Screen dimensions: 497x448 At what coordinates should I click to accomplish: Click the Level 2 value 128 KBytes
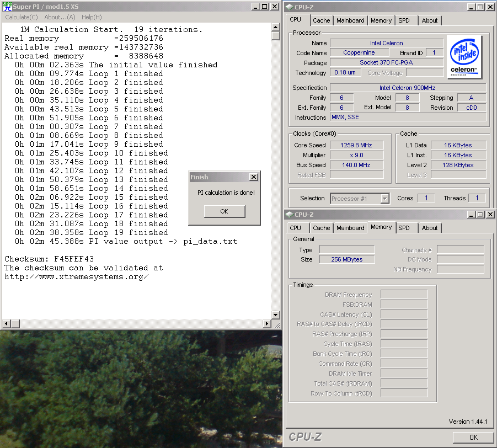[458, 165]
